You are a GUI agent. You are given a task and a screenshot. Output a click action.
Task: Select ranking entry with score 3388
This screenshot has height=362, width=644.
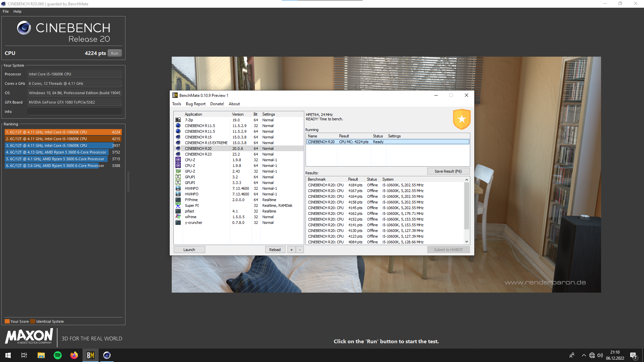pos(63,166)
